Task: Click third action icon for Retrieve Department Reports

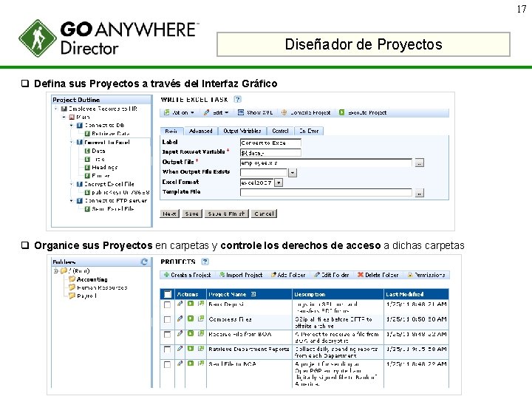Action: click(x=201, y=349)
